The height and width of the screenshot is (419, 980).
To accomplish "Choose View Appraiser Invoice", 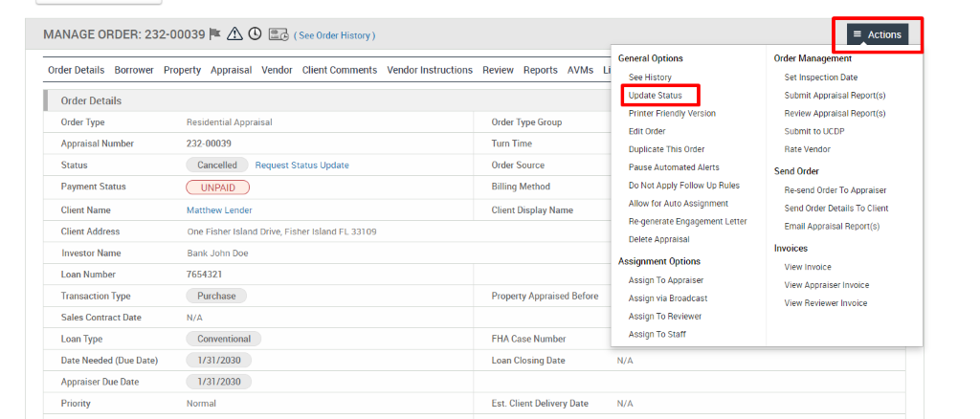I will pyautogui.click(x=826, y=285).
